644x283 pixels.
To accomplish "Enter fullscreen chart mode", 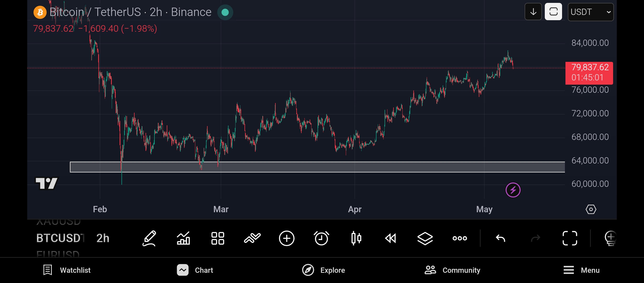I will pyautogui.click(x=570, y=238).
